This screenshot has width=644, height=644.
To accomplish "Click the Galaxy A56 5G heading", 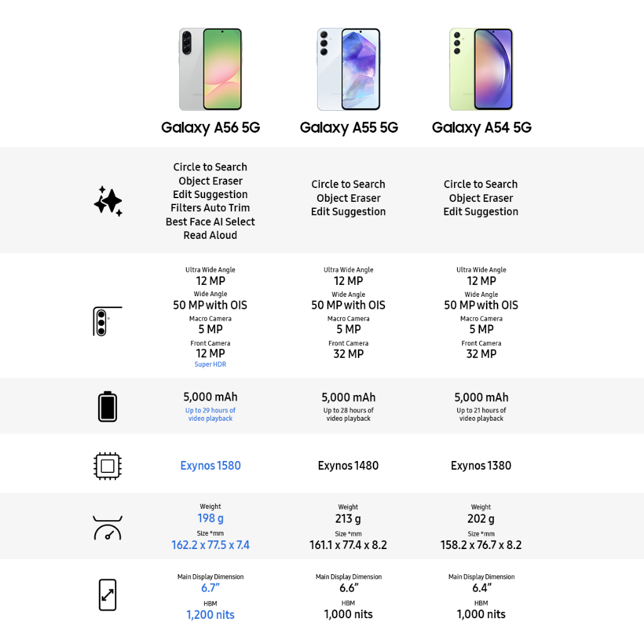I will pyautogui.click(x=210, y=128).
